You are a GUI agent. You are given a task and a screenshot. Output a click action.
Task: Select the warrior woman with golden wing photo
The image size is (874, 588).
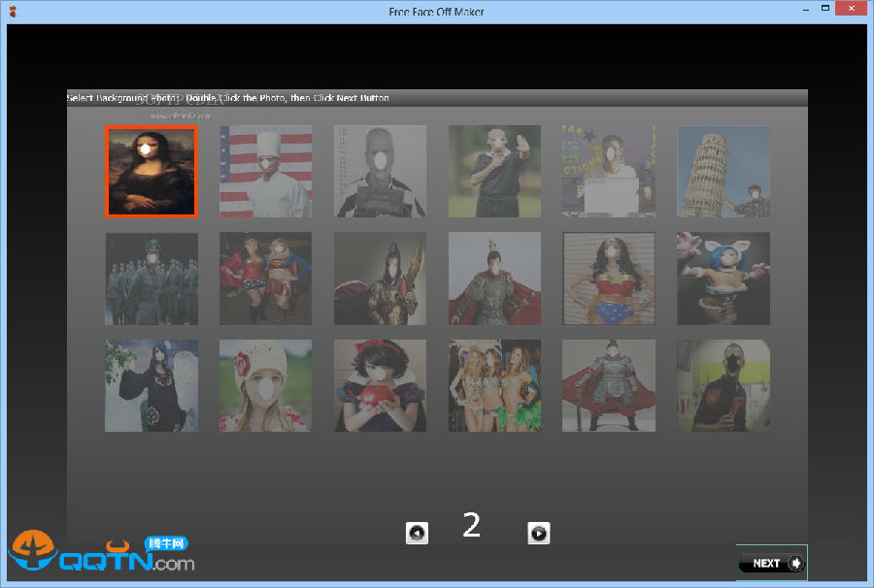tap(380, 278)
